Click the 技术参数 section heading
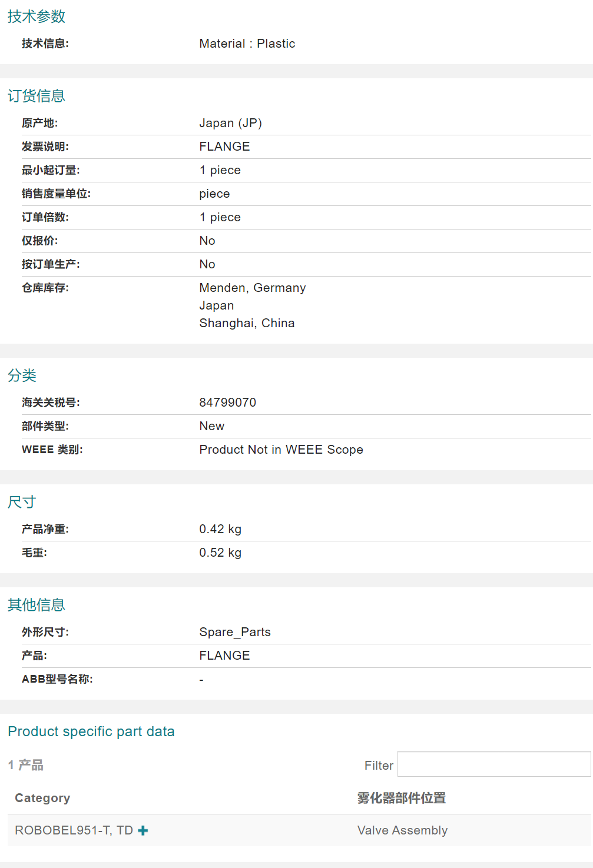This screenshot has width=593, height=868. pos(37,16)
